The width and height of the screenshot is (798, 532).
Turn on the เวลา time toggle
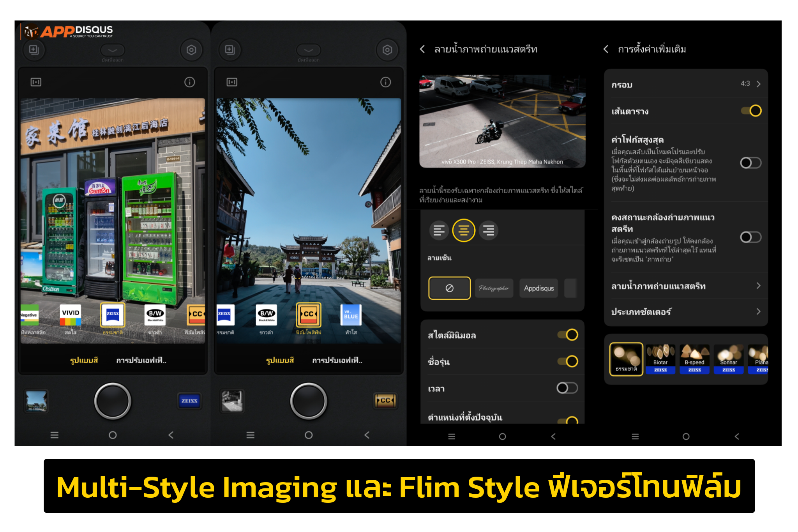coord(567,388)
